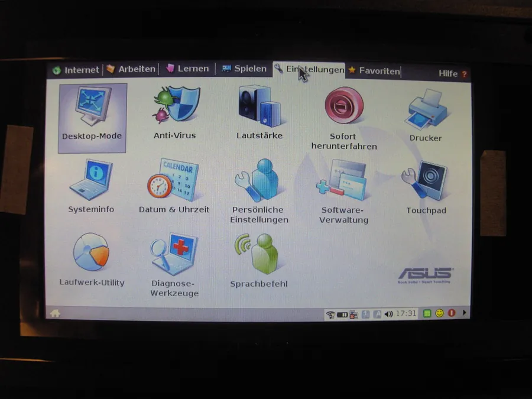The image size is (532, 399).
Task: Click the wireless network tray icon
Action: coord(330,314)
